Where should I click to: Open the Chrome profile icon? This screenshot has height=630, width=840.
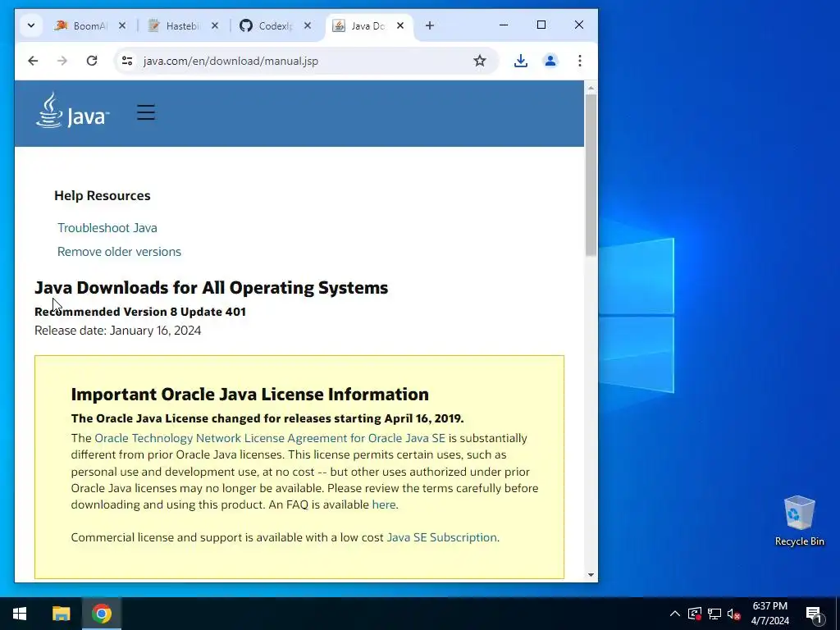tap(550, 61)
